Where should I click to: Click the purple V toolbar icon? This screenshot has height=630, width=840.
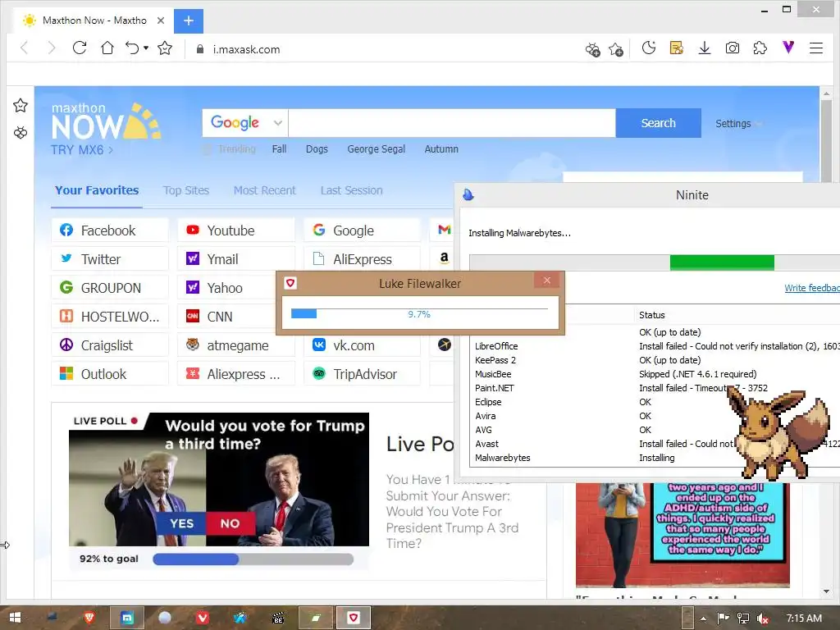788,48
